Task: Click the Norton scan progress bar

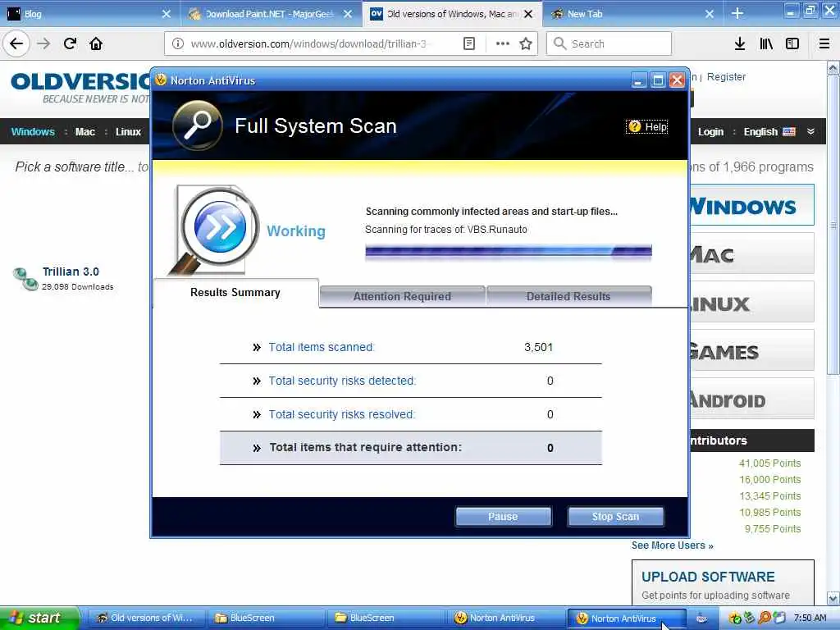Action: [509, 252]
